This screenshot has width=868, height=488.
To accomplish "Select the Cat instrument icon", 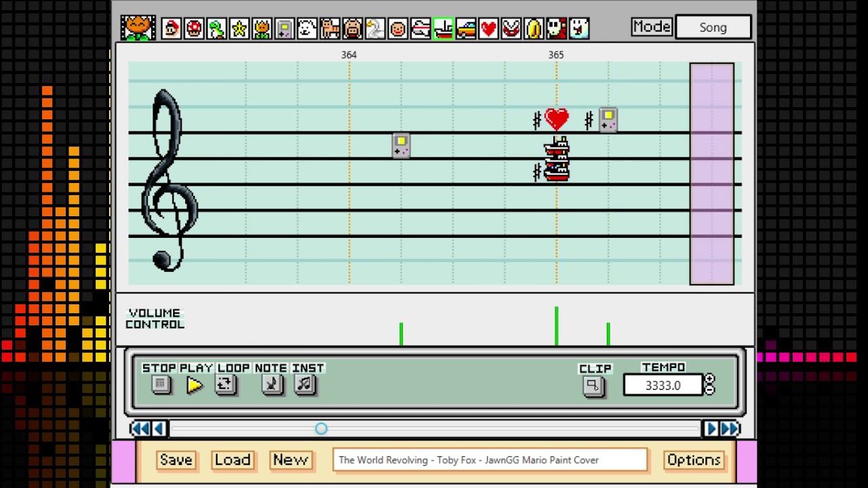I will [x=330, y=28].
